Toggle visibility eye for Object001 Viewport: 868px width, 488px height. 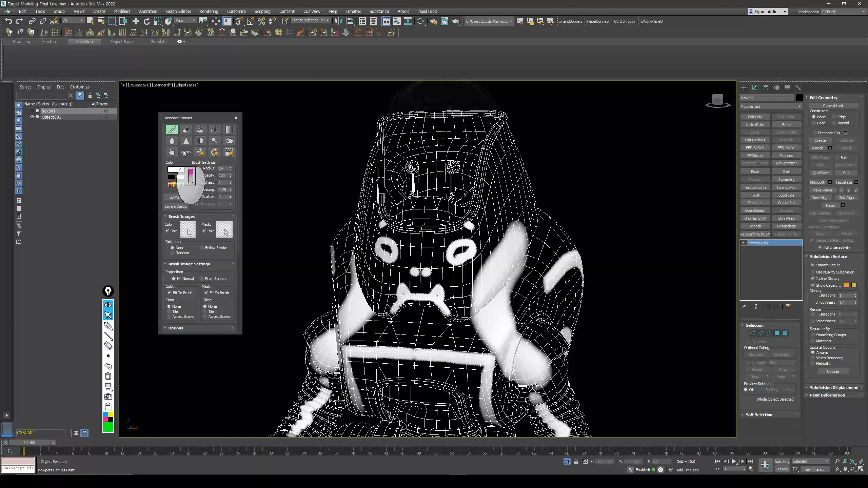(32, 117)
